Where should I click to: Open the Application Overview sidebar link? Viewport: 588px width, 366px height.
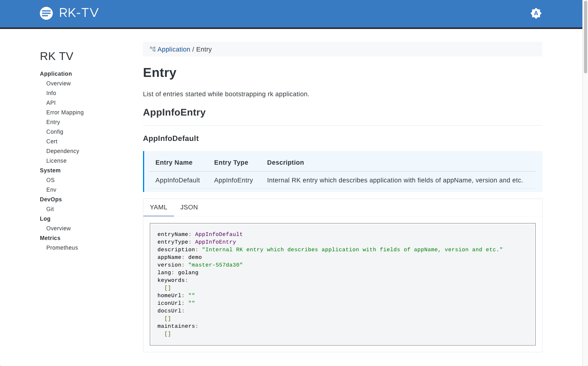tap(58, 83)
